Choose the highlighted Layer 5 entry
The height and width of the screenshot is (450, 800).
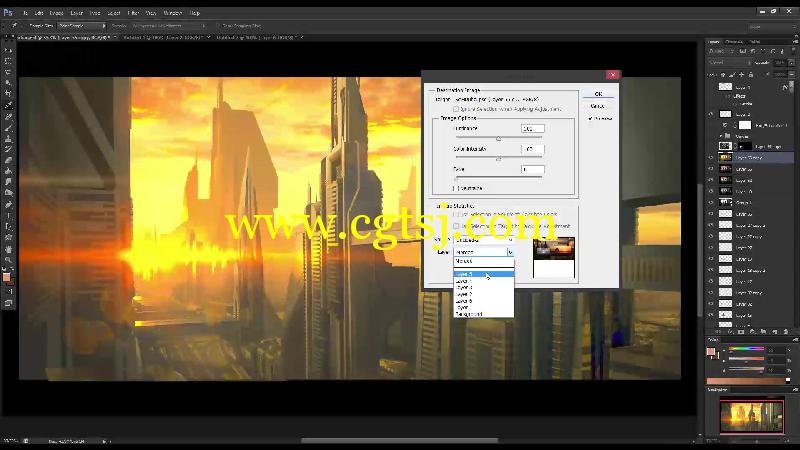484,274
